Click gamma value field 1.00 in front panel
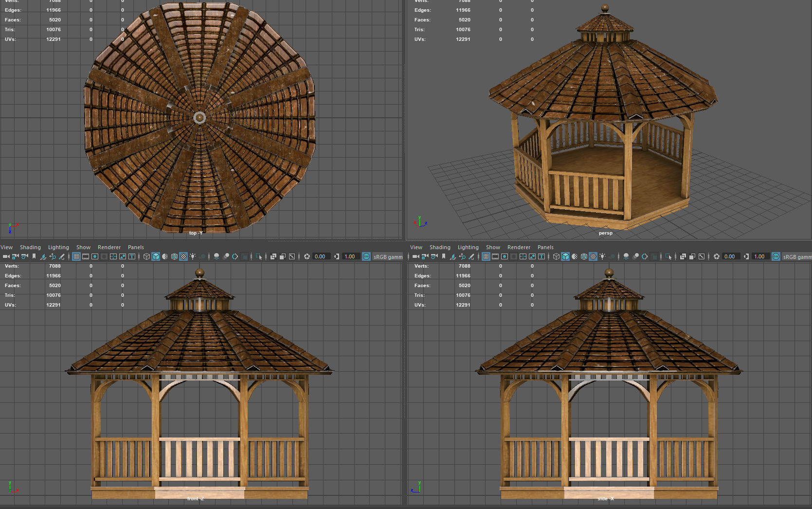 pos(351,256)
